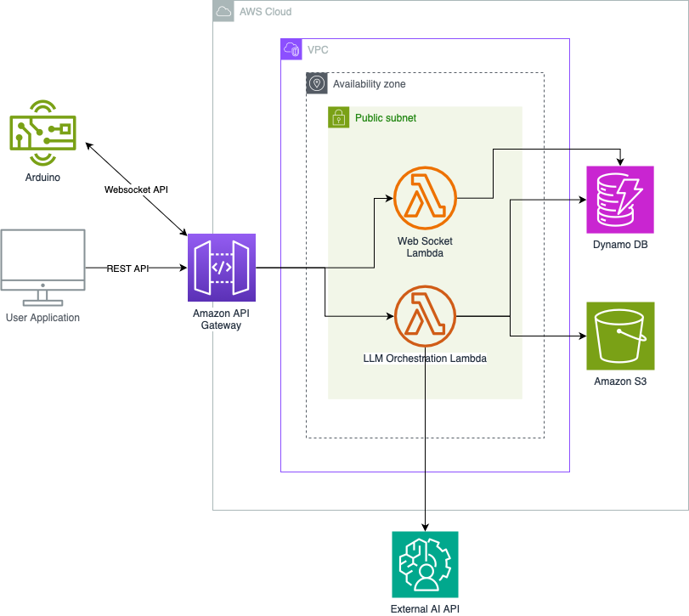Image resolution: width=689 pixels, height=616 pixels.
Task: Select the "REST API" connector label
Action: click(x=128, y=268)
